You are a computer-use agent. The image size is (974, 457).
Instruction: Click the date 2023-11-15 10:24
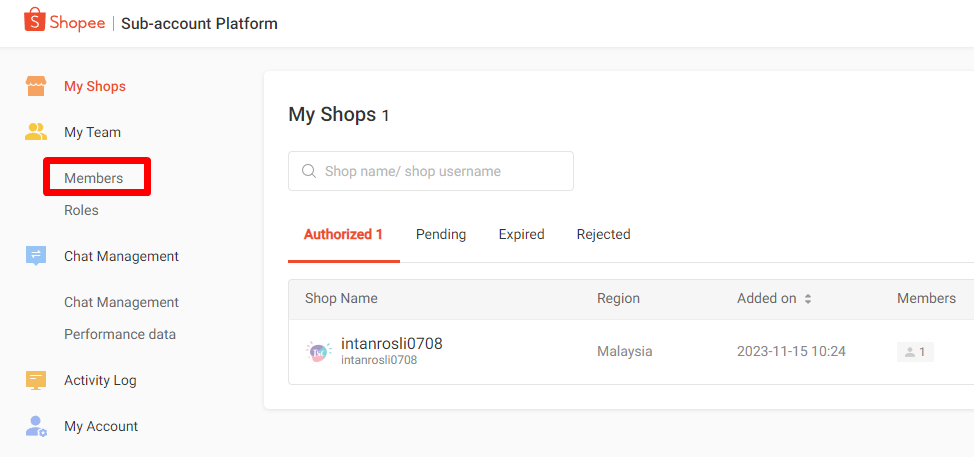pyautogui.click(x=791, y=351)
